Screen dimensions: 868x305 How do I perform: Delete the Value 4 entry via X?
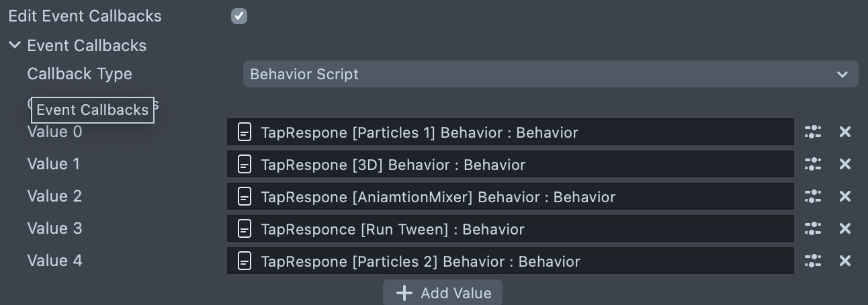(x=845, y=261)
